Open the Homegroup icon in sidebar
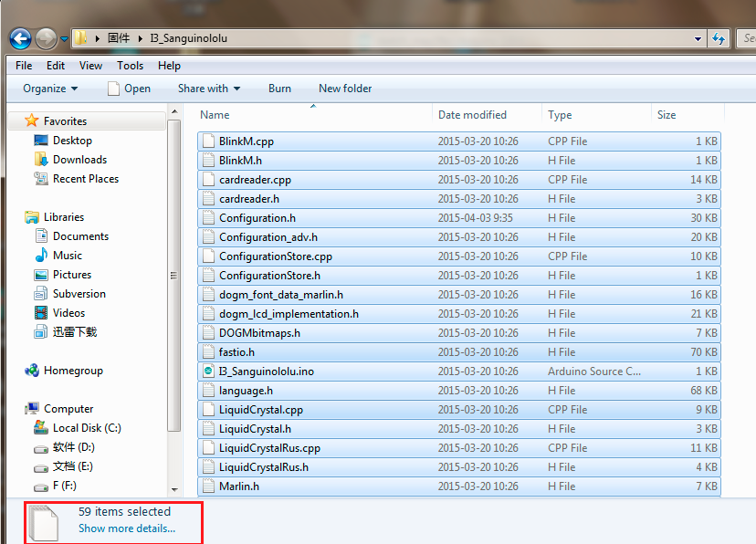This screenshot has height=544, width=756. tap(32, 371)
